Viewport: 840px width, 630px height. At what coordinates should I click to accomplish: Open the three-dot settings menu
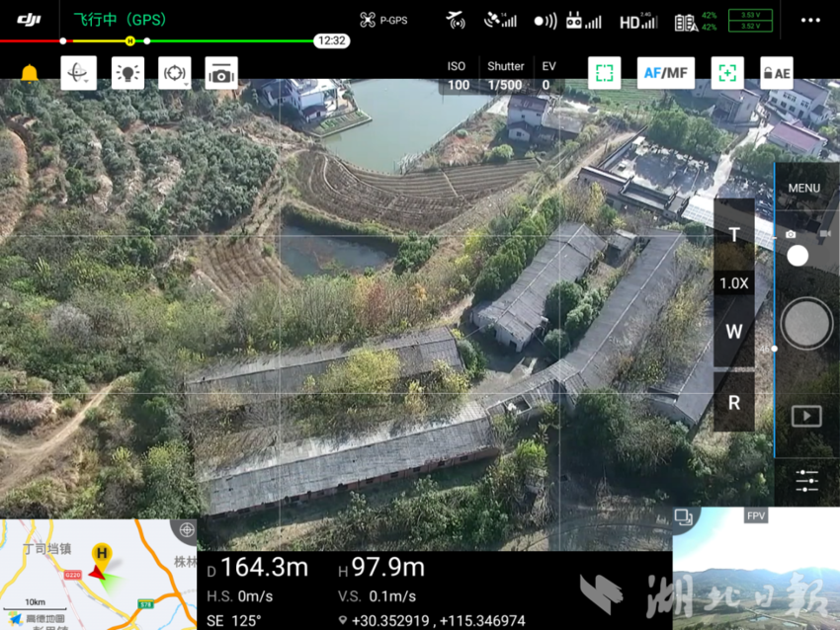pyautogui.click(x=810, y=21)
